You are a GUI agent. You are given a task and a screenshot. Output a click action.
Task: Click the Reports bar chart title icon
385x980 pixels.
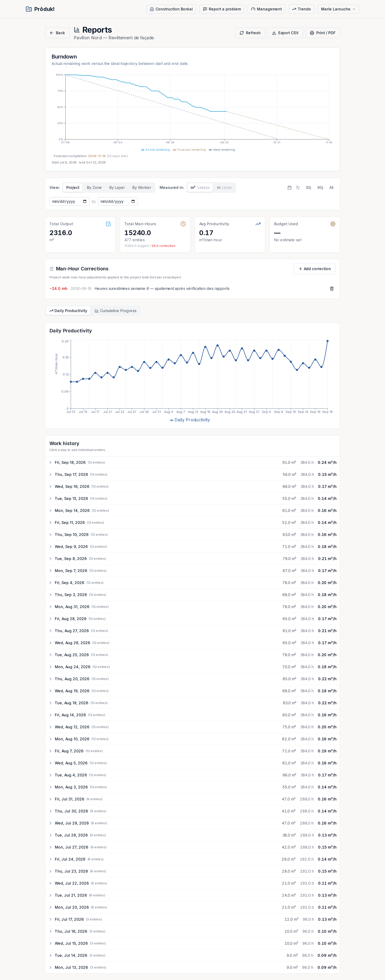(x=77, y=30)
